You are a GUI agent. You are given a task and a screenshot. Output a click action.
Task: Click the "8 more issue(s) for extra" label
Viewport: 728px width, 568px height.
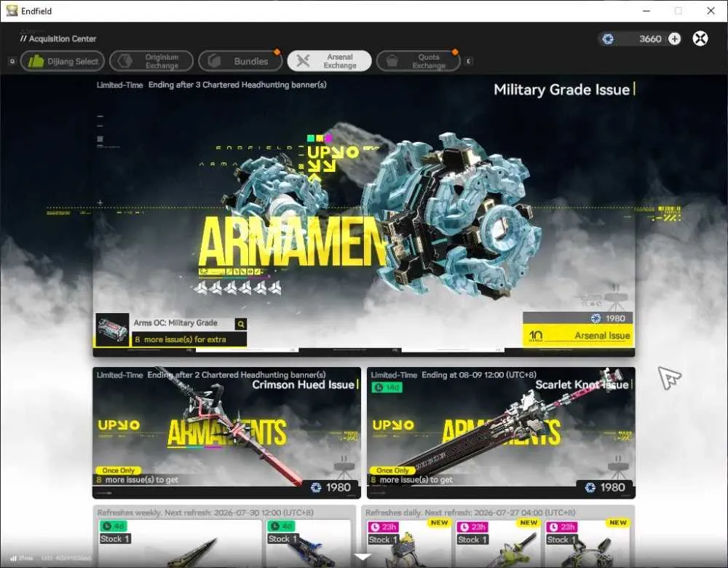click(181, 339)
